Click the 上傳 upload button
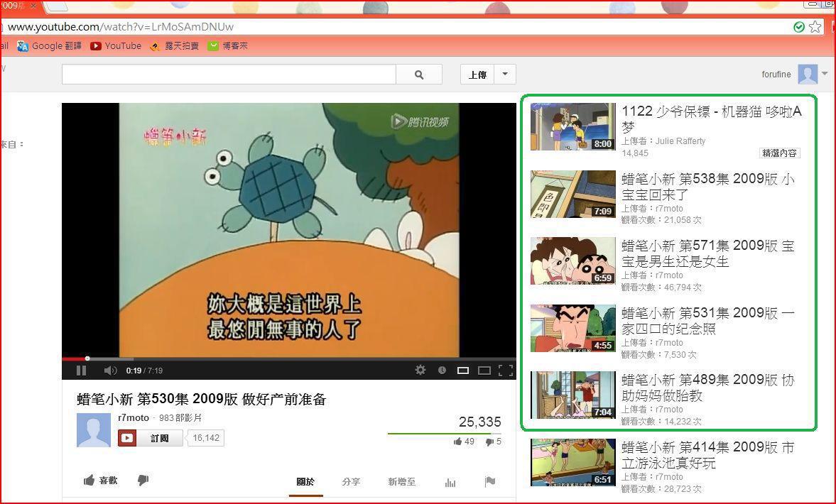Screen dimensions: 836x504 [477, 75]
